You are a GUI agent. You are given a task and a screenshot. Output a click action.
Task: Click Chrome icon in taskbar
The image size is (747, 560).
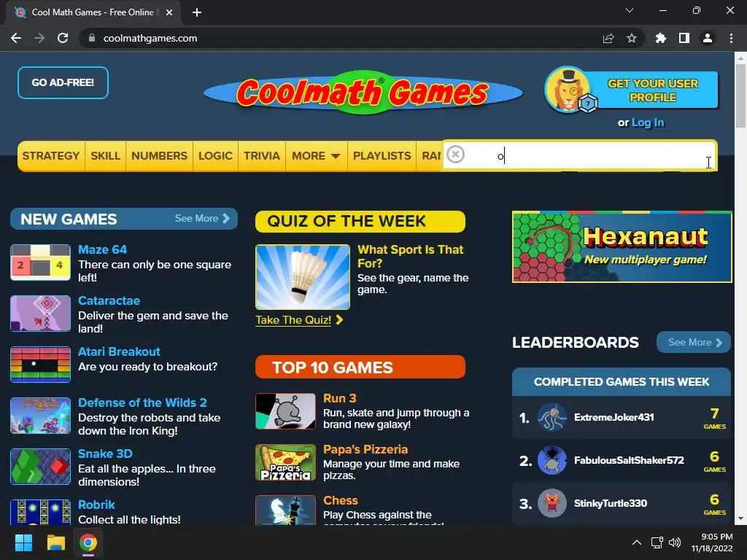point(88,542)
